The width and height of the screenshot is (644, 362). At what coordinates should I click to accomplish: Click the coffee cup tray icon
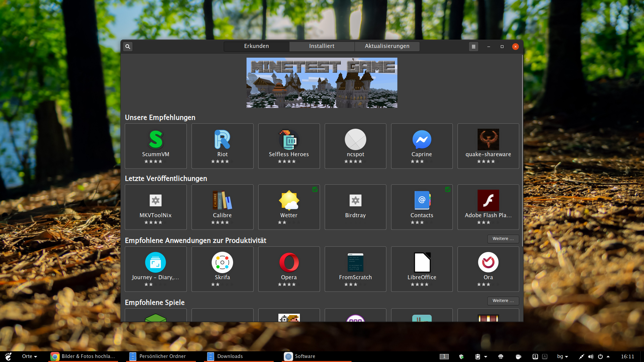click(x=518, y=357)
